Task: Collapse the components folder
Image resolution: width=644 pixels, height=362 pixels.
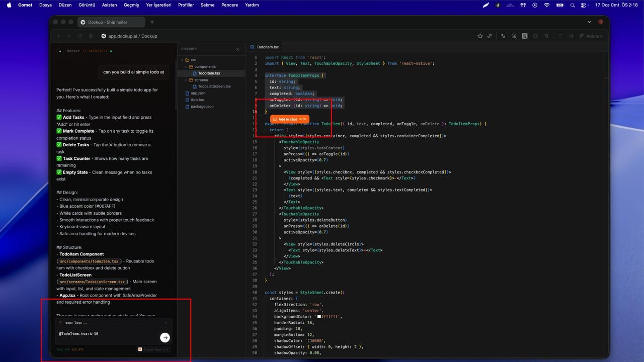Action: click(x=186, y=66)
